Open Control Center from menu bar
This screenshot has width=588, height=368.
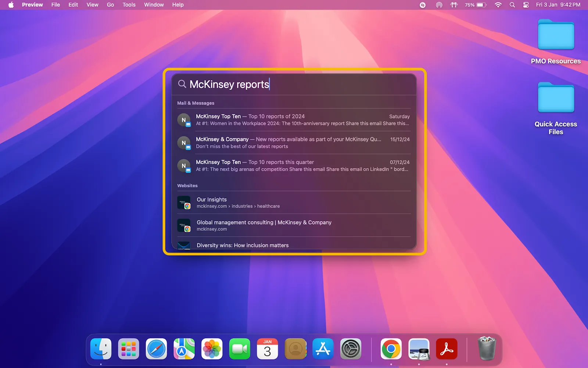click(x=526, y=5)
